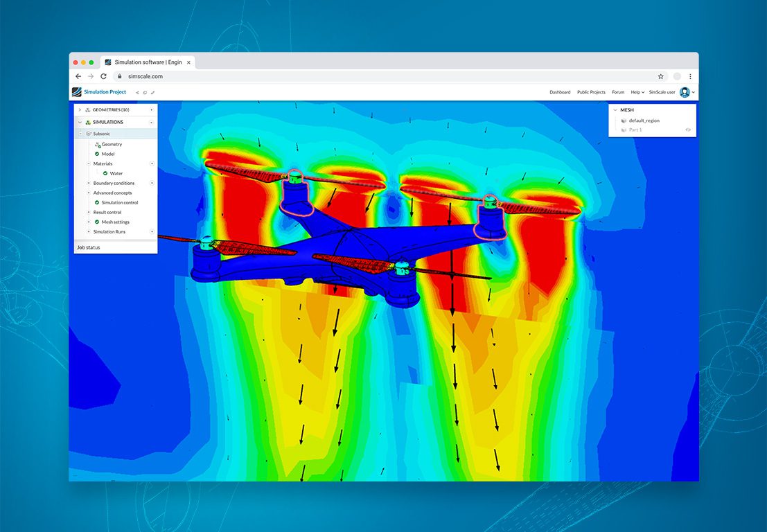Select the Materials tree item
The image size is (767, 532).
tap(103, 163)
